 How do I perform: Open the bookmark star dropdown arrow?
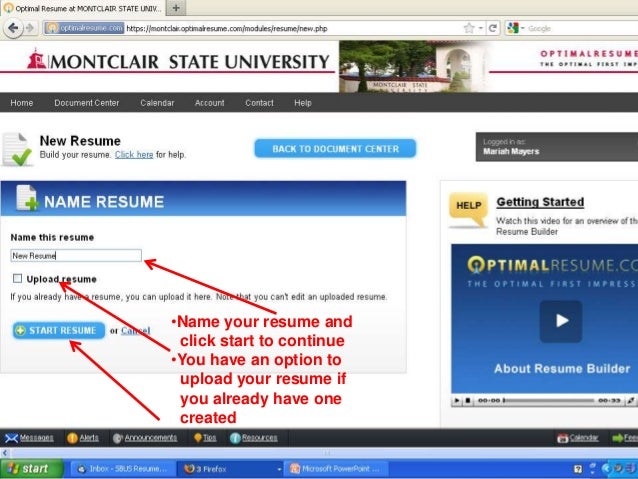481,28
